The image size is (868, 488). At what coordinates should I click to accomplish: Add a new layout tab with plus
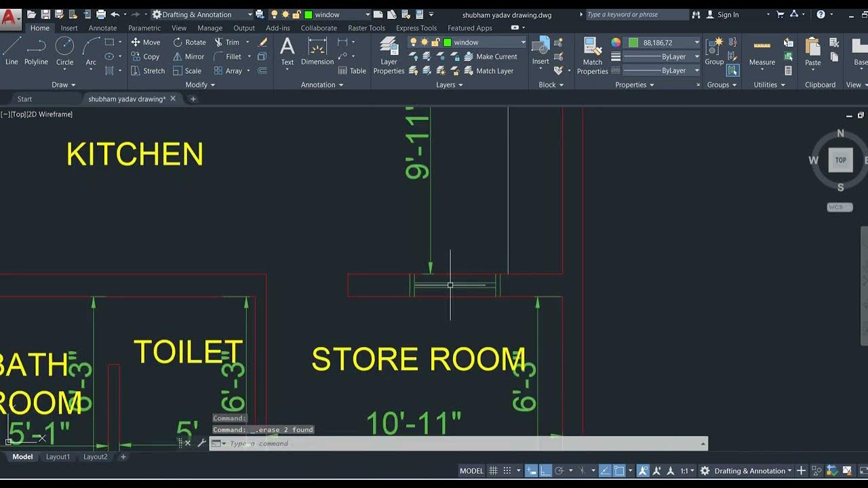(123, 457)
